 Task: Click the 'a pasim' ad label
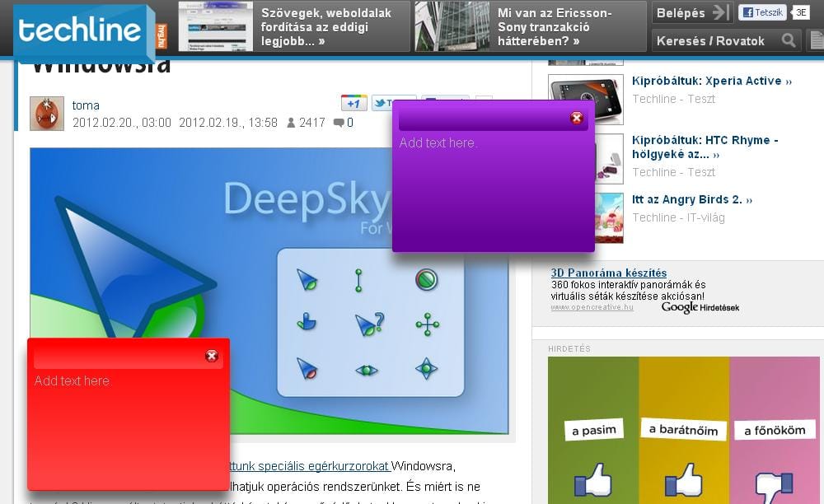coord(594,431)
